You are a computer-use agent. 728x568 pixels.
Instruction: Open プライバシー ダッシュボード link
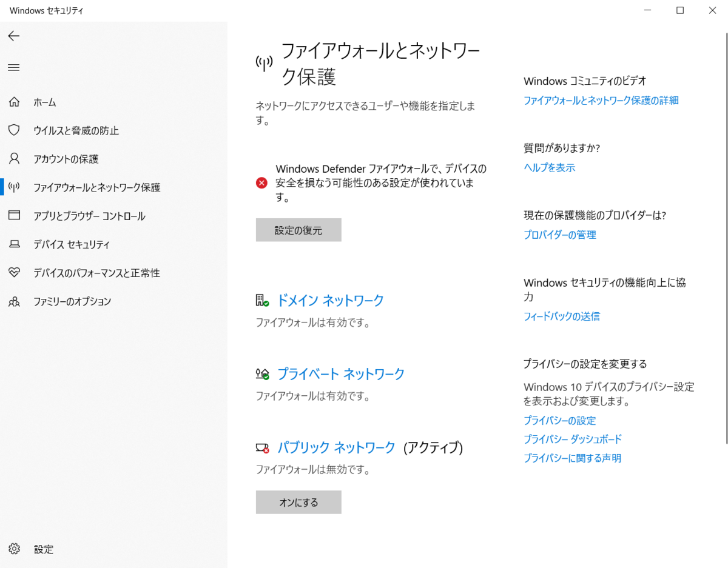point(573,439)
